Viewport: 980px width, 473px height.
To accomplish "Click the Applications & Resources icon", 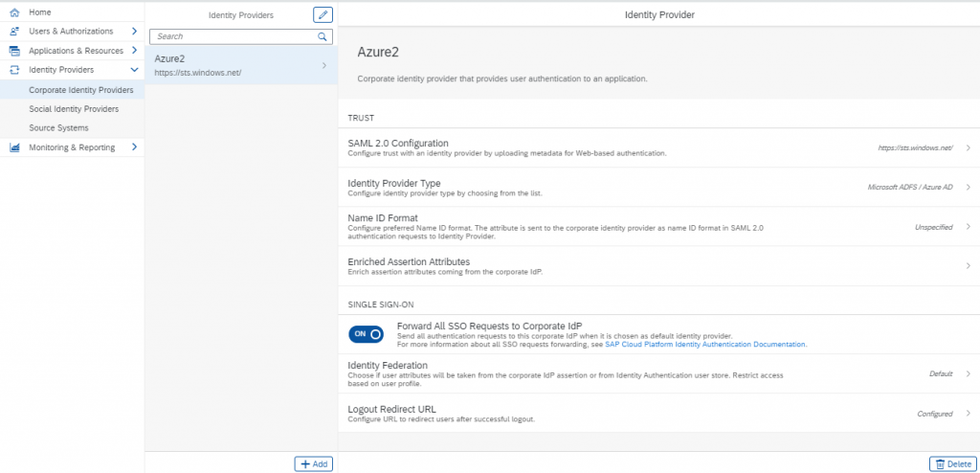I will (14, 51).
